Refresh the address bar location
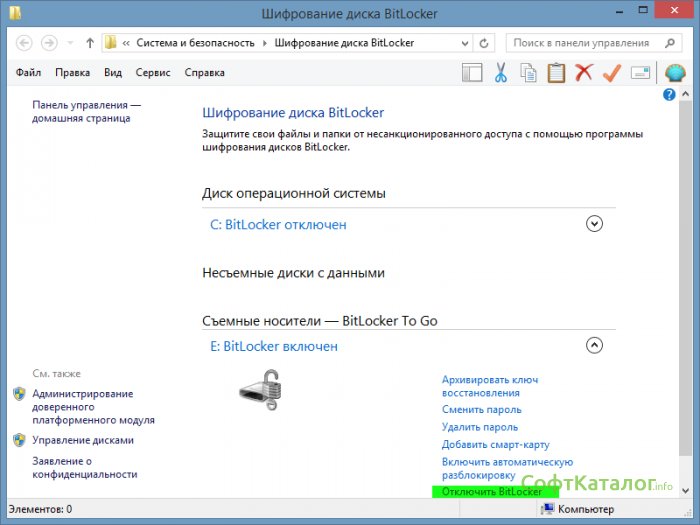The width and height of the screenshot is (700, 525). 485,43
